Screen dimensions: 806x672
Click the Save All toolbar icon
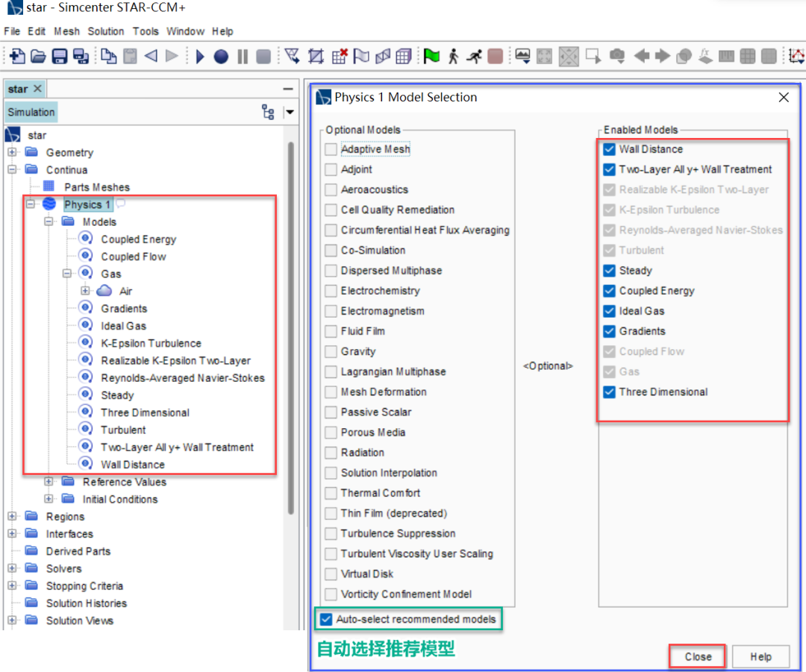click(81, 56)
